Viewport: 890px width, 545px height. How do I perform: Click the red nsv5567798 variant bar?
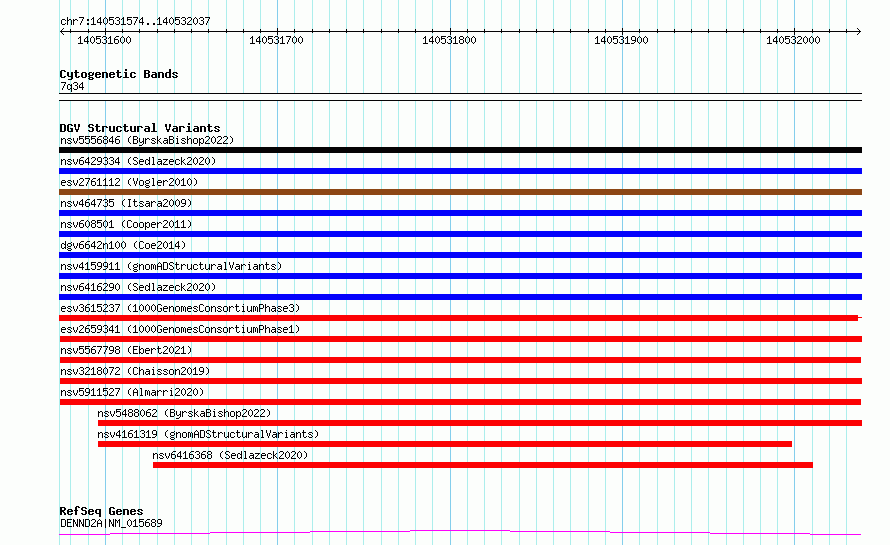[x=460, y=360]
